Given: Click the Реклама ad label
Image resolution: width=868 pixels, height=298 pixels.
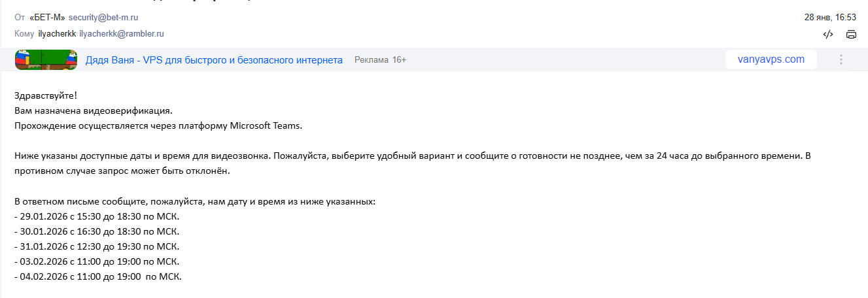Looking at the screenshot, I should coord(372,60).
